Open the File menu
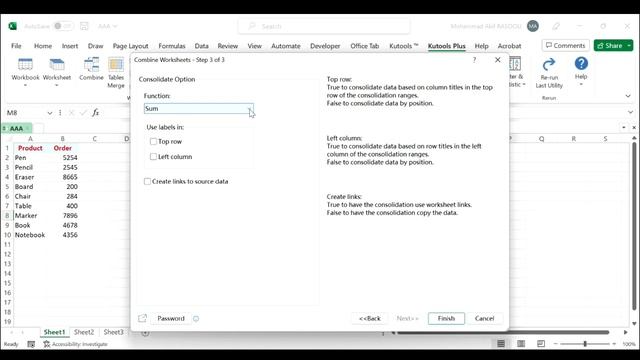This screenshot has width=640, height=360. [x=16, y=46]
